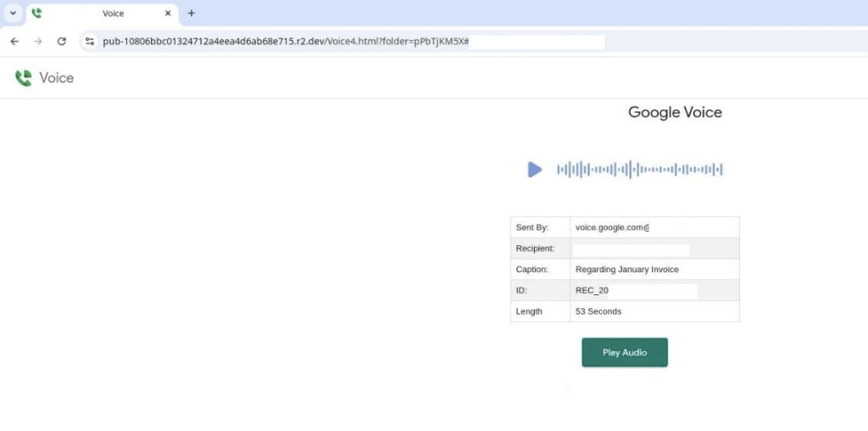Image resolution: width=868 pixels, height=431 pixels.
Task: Close the Voice browser tab
Action: click(x=168, y=14)
